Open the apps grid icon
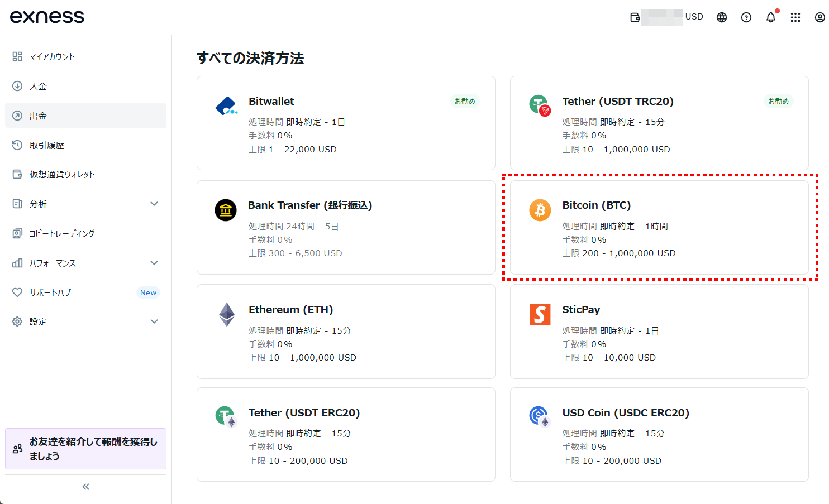The width and height of the screenshot is (829, 504). [x=795, y=17]
